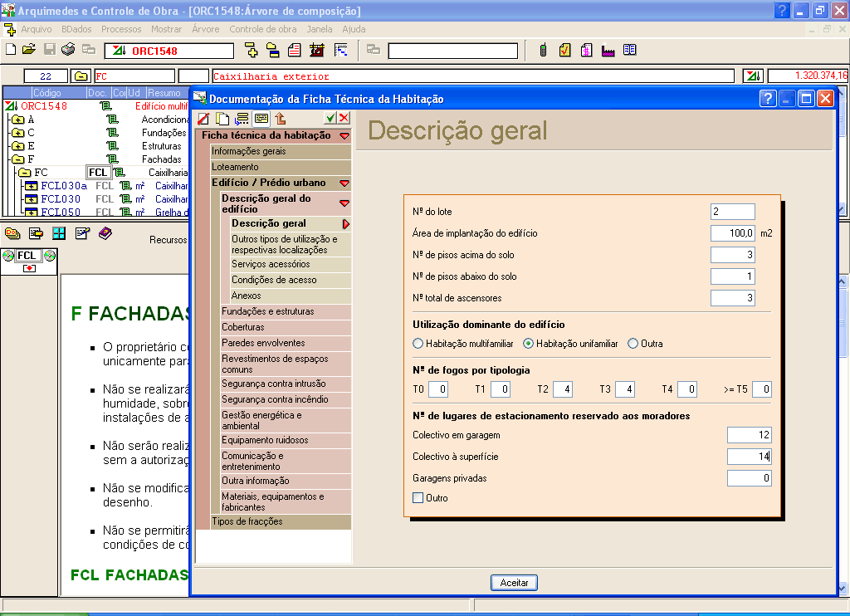Check the Outro checkbox
The width and height of the screenshot is (850, 616).
click(418, 498)
